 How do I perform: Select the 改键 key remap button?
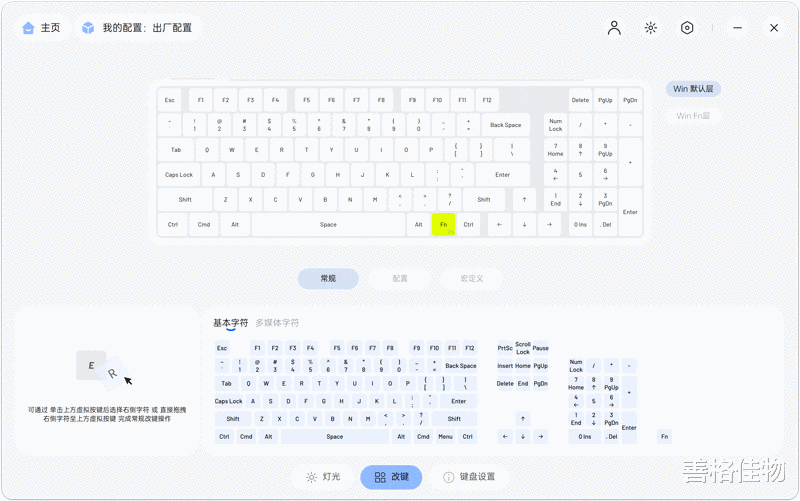[x=391, y=477]
